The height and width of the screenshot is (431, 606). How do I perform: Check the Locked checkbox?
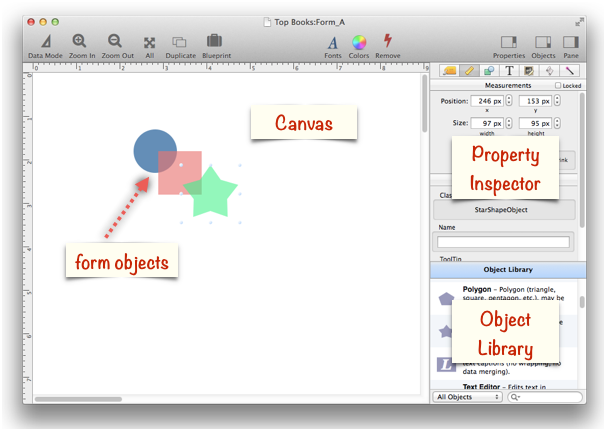(558, 85)
